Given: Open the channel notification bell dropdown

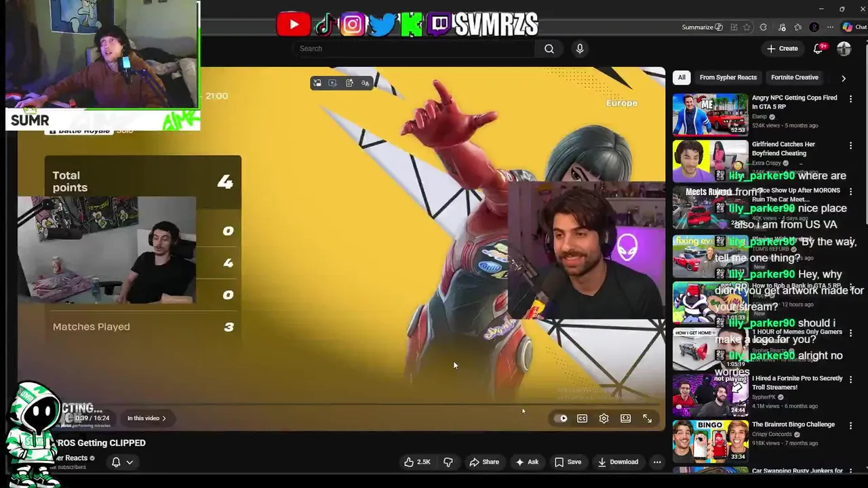Looking at the screenshot, I should pyautogui.click(x=122, y=462).
